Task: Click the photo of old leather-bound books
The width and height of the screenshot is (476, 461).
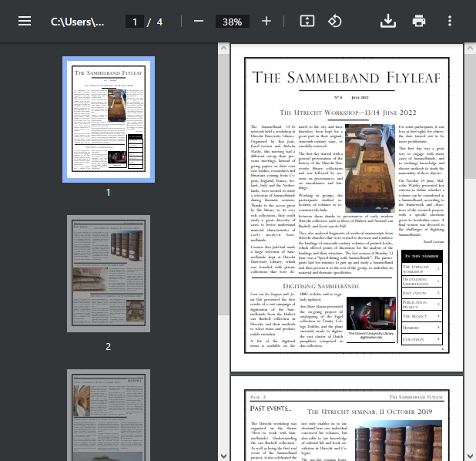Action: (x=370, y=168)
